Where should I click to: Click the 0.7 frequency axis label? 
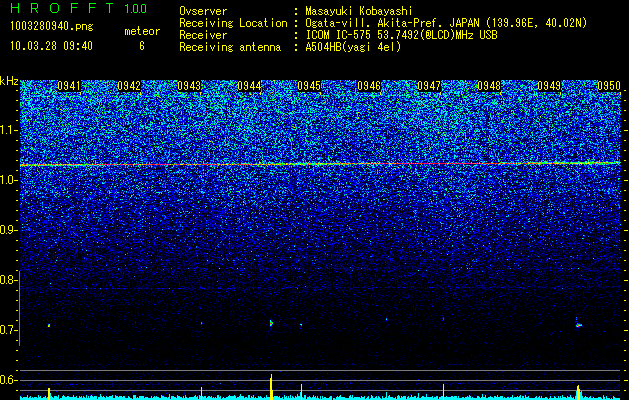[x=7, y=330]
